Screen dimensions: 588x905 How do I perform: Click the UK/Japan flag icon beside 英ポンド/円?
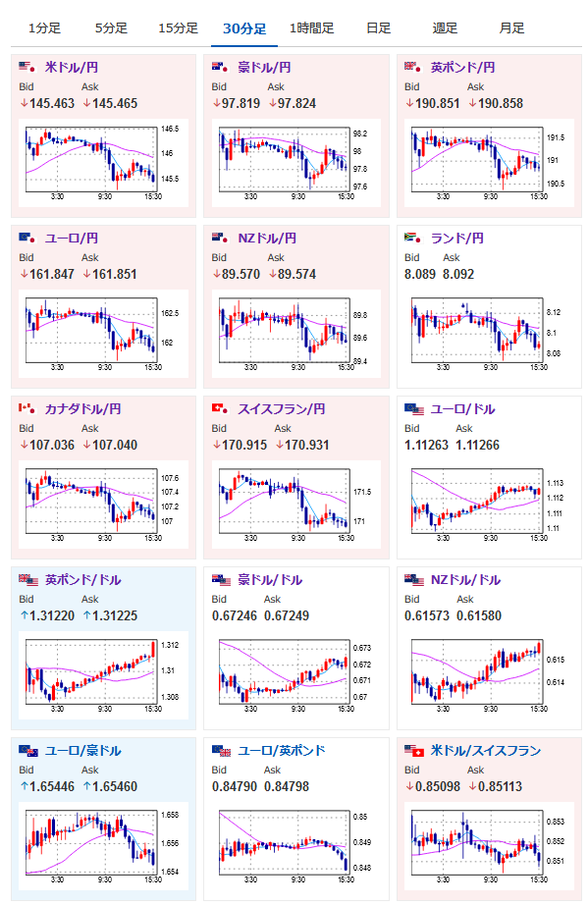click(x=412, y=67)
